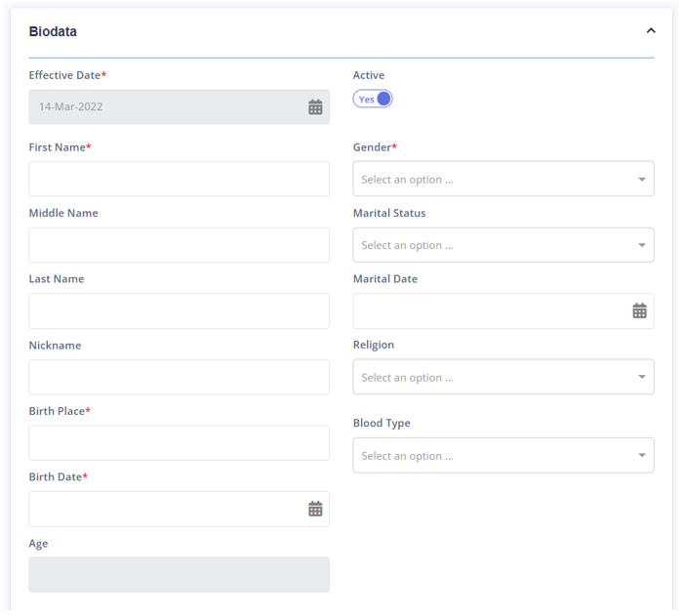Click into the Middle Name field
Viewport: 684px width, 616px height.
click(x=180, y=246)
